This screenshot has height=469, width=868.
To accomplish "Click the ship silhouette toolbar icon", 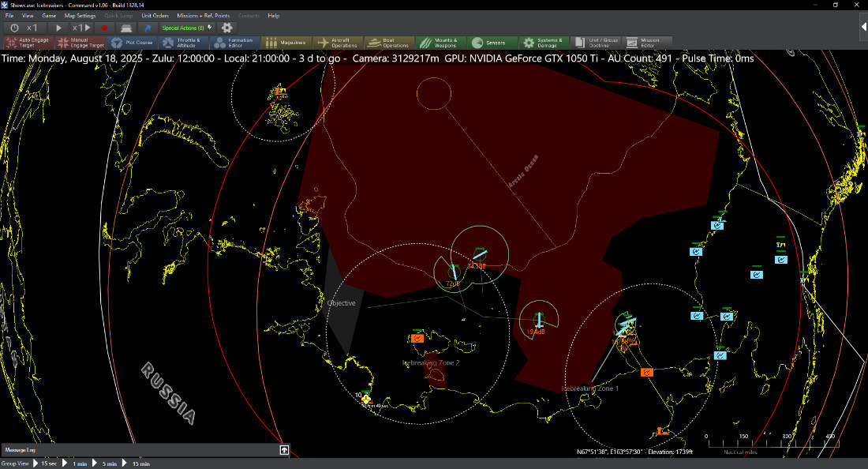I will (x=126, y=28).
